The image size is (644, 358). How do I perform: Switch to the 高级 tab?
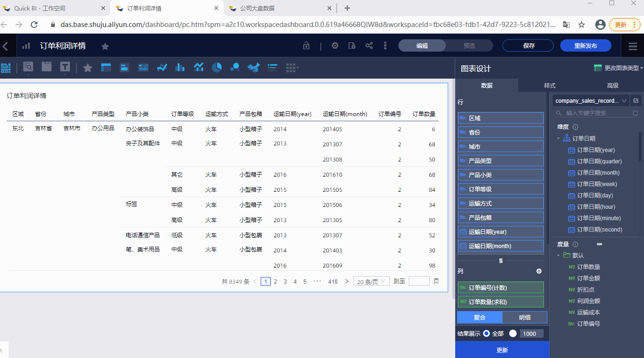click(613, 85)
